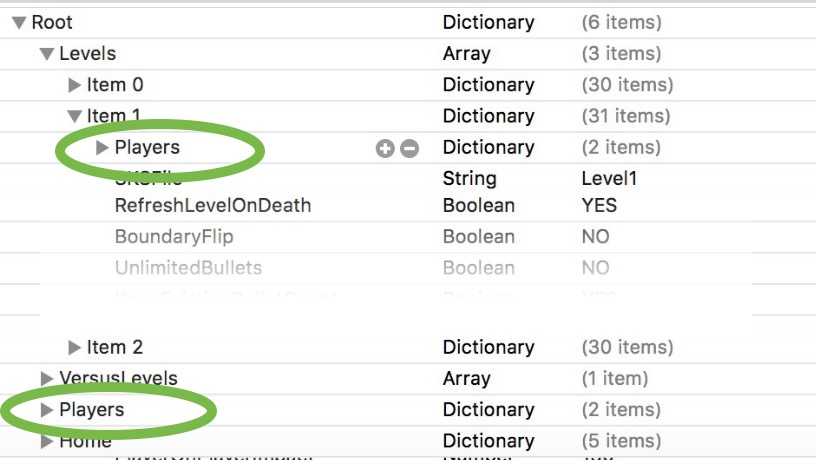Expand the Item 0 dictionary
Screen dimensions: 816x460
point(74,85)
